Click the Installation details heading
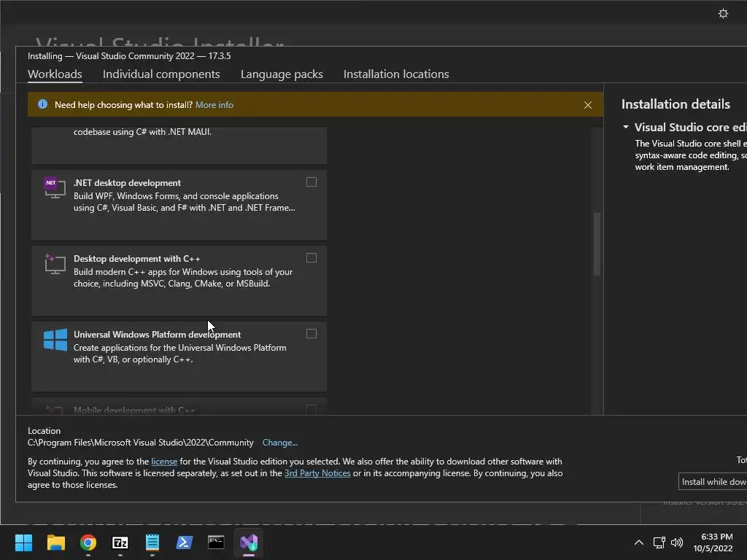The height and width of the screenshot is (560, 747). pyautogui.click(x=676, y=104)
